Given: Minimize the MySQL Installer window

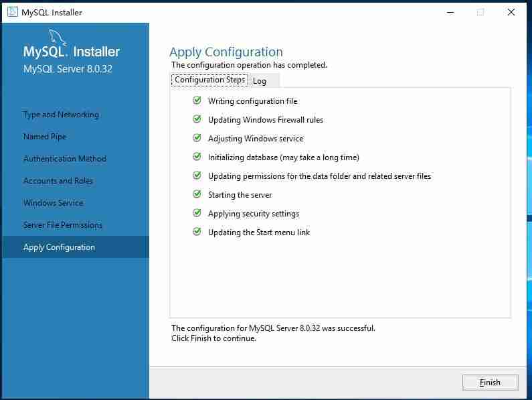Looking at the screenshot, I should (450, 13).
